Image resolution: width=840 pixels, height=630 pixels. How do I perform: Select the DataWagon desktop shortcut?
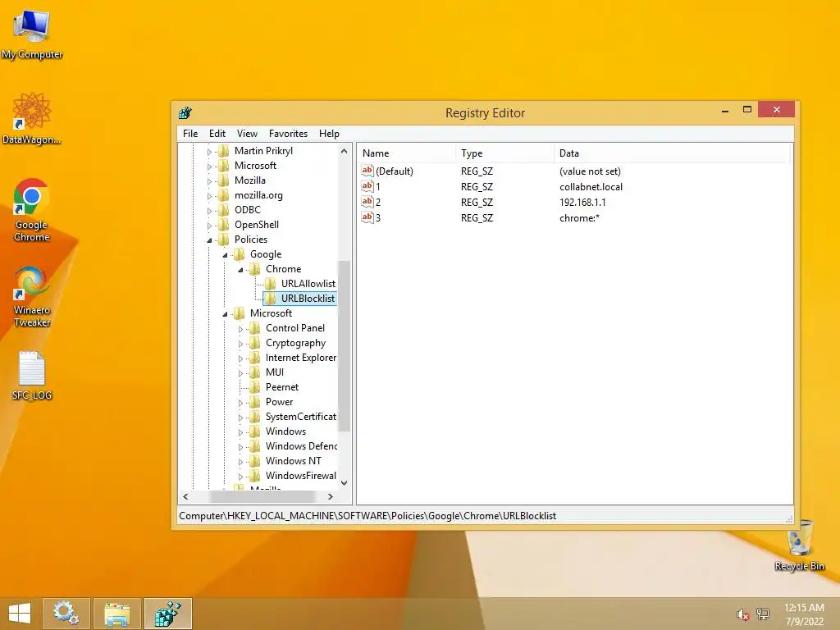(32, 118)
